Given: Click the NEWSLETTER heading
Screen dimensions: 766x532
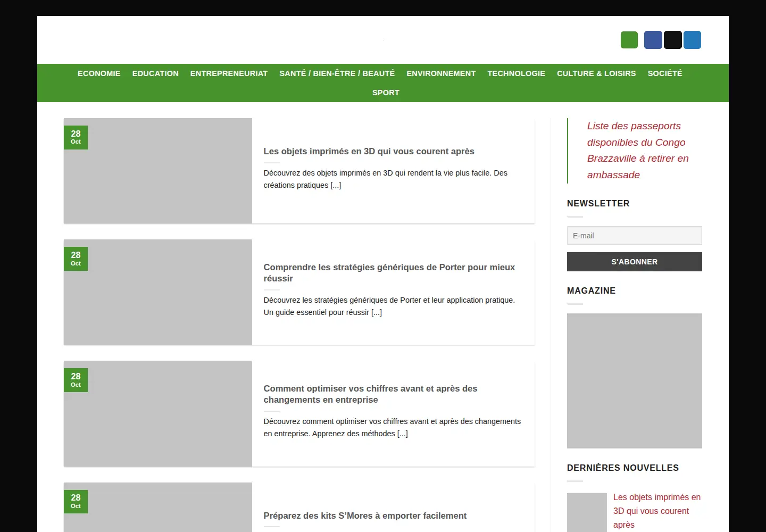Looking at the screenshot, I should point(598,203).
